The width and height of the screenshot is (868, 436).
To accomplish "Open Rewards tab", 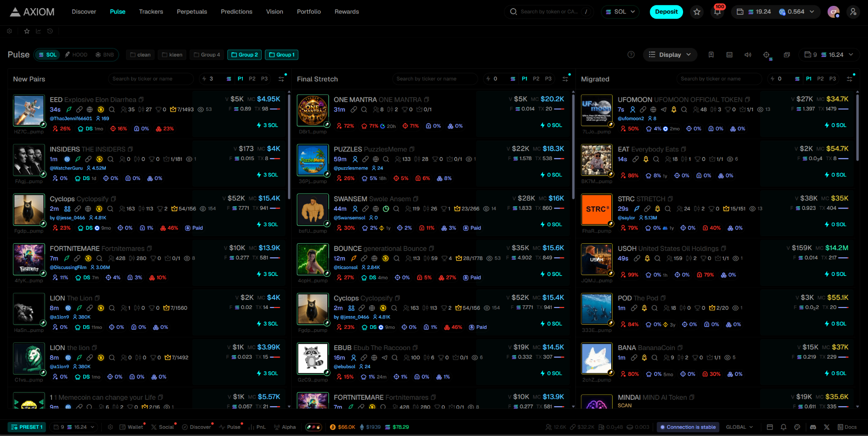I will [347, 12].
